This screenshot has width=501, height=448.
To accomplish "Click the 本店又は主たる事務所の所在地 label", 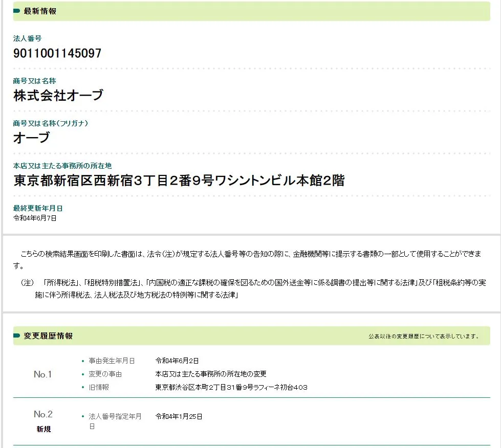I will [62, 166].
